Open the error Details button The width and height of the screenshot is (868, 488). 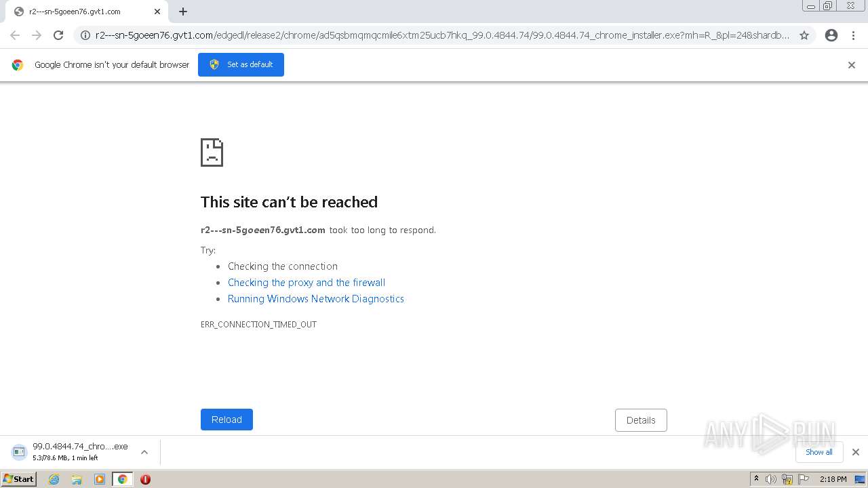(x=641, y=420)
